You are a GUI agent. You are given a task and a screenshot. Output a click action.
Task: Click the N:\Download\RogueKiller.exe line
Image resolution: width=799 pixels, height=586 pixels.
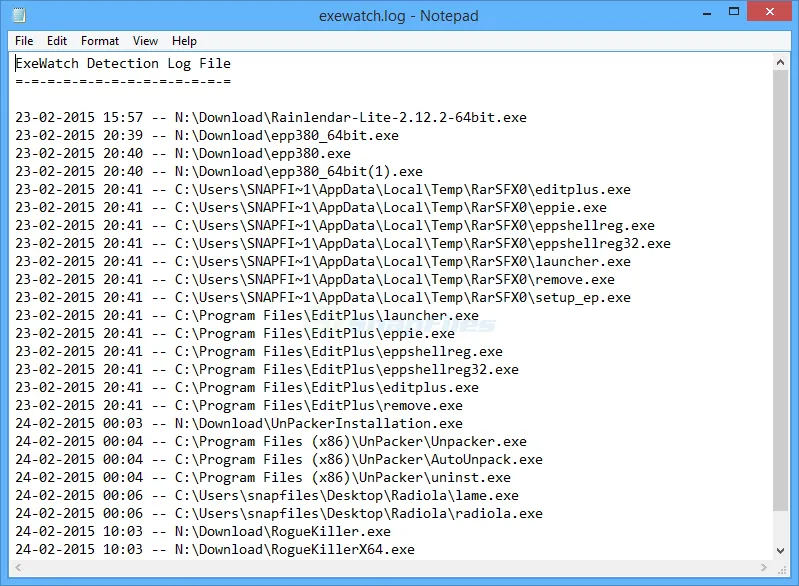point(203,531)
